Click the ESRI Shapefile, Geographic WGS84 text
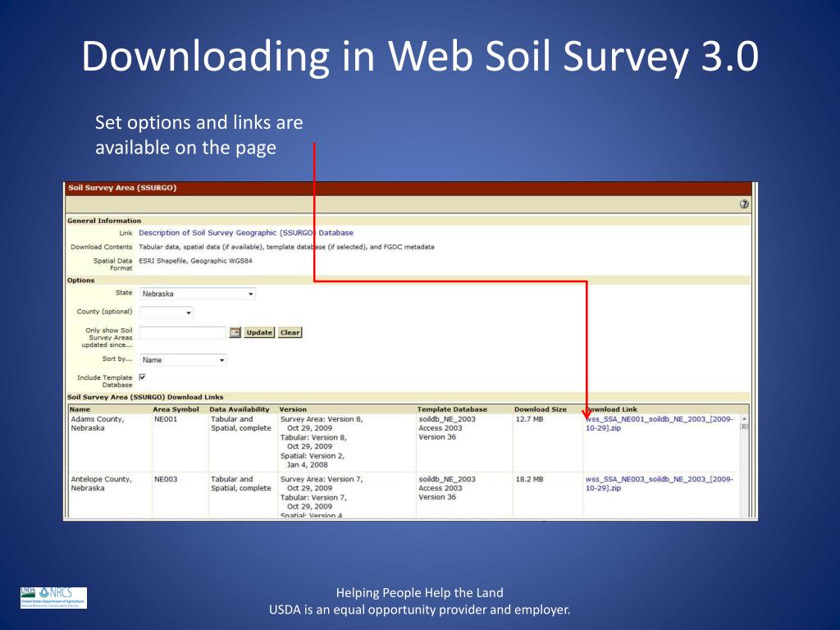 195,261
